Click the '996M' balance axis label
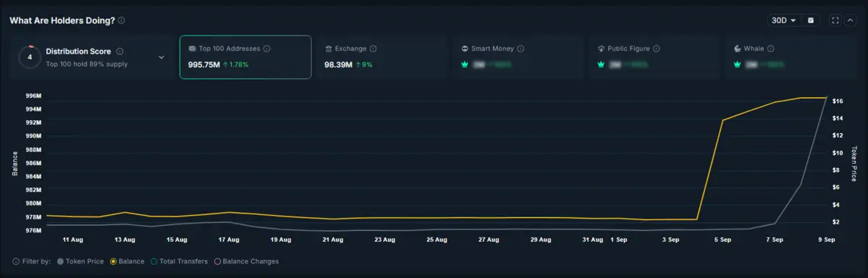The width and height of the screenshot is (868, 278). [x=33, y=96]
